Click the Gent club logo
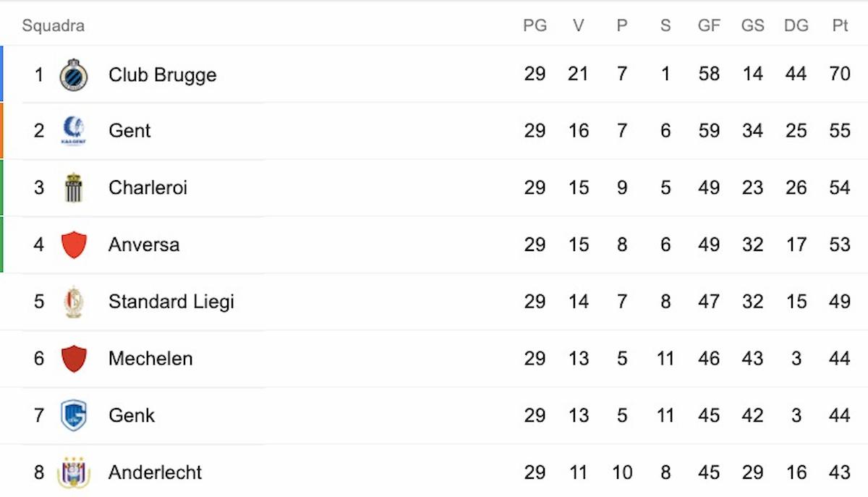Viewport: 868px width, 497px height. 73,131
